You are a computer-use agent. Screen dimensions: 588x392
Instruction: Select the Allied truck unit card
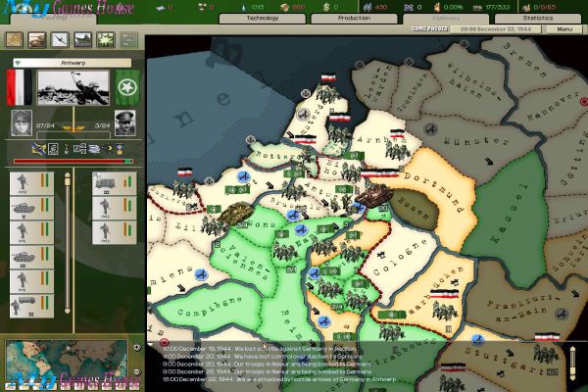coord(115,183)
